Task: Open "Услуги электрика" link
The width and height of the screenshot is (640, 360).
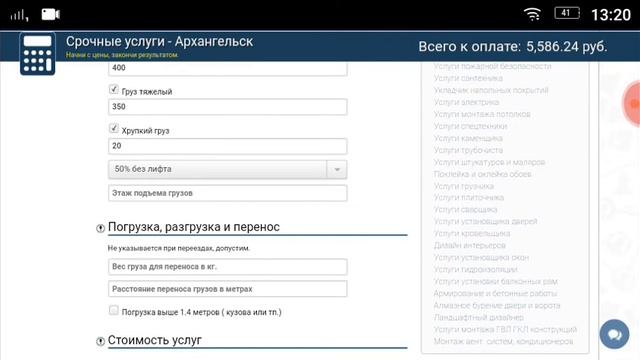Action: coord(466,102)
